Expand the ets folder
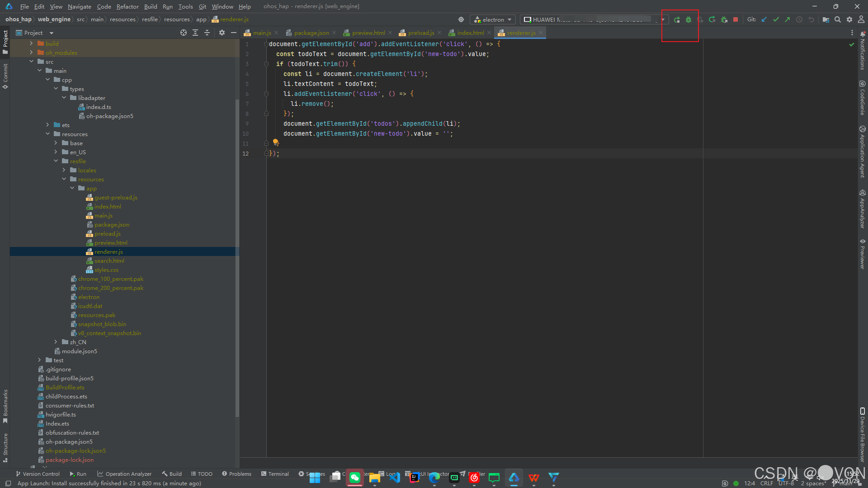 [48, 125]
